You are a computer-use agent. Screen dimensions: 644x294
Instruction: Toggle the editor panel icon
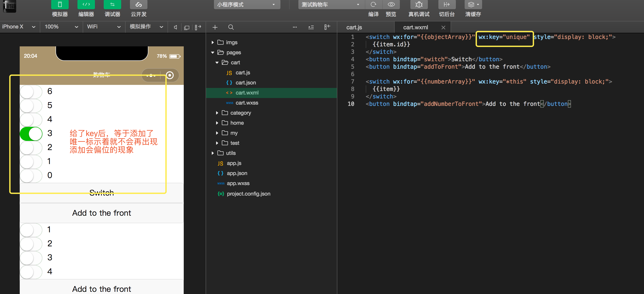click(86, 5)
